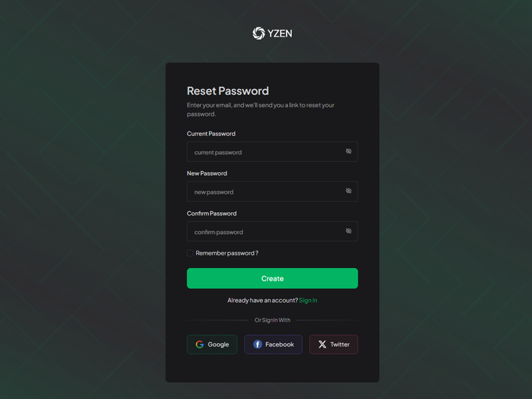532x399 pixels.
Task: Click the Facebook logo icon
Action: 257,344
